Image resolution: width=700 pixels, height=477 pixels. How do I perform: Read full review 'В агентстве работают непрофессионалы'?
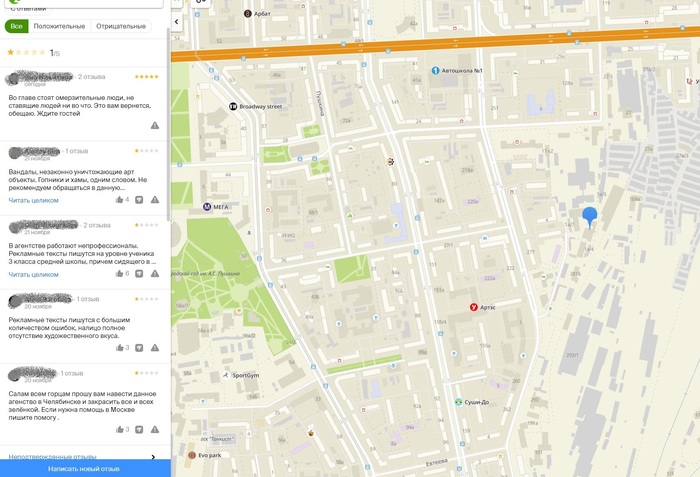point(34,274)
